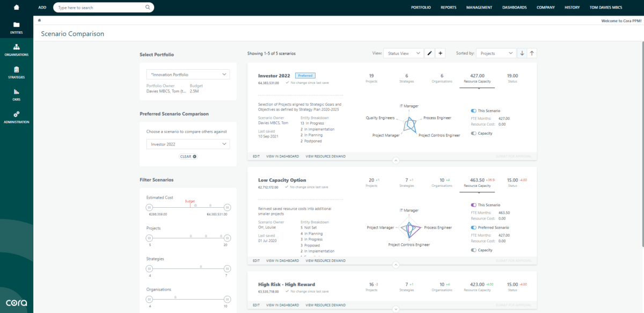Click the Cora logo in the sidebar
Viewport: 644px width, 313px height.
pos(16,302)
